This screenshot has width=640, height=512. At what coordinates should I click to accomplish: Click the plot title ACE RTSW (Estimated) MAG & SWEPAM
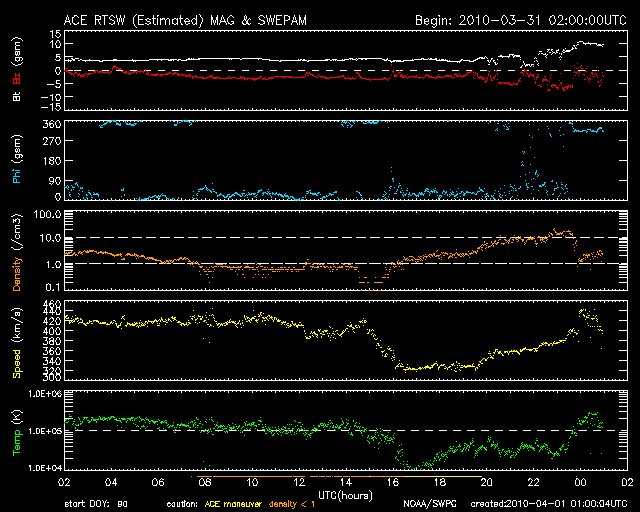(185, 21)
